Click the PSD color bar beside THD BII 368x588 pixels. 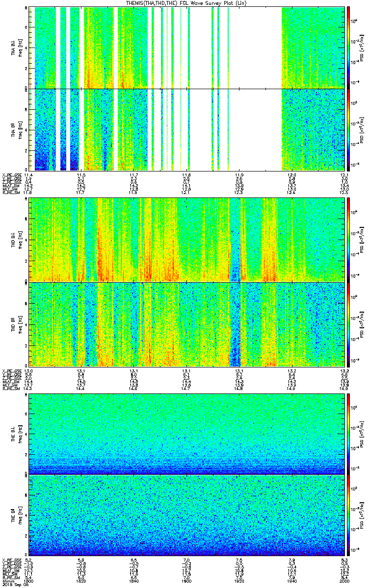point(349,324)
